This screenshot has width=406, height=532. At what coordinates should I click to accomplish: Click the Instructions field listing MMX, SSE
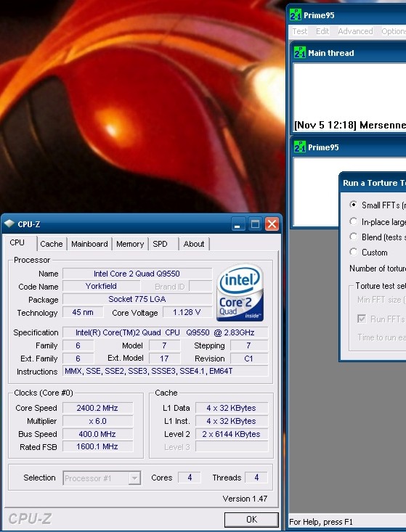[x=166, y=371]
